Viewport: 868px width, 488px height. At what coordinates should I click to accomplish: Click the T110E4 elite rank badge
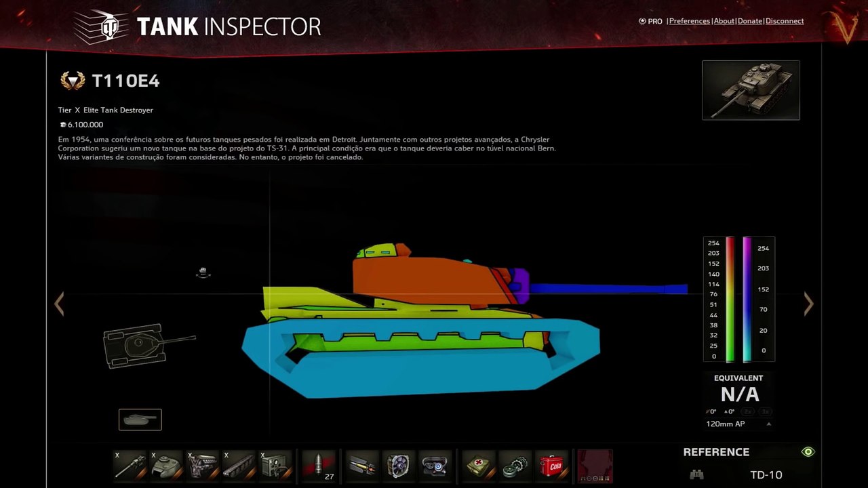pos(73,81)
